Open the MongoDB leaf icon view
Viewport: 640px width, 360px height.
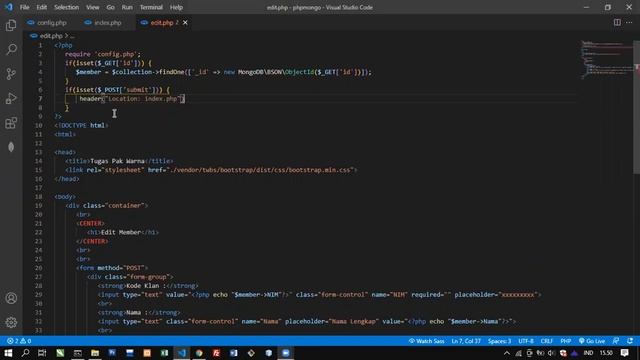pyautogui.click(x=11, y=147)
